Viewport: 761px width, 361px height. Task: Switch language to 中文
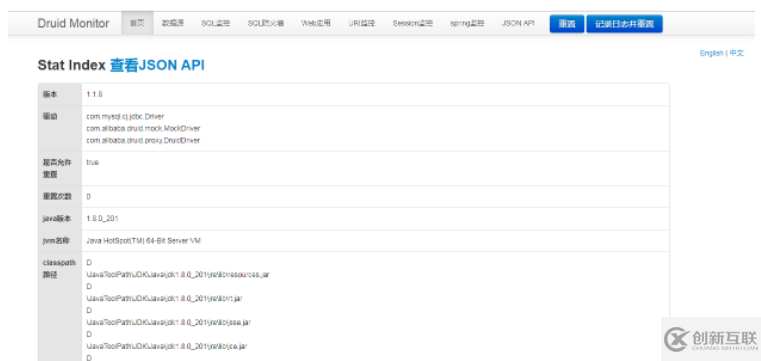click(x=736, y=53)
